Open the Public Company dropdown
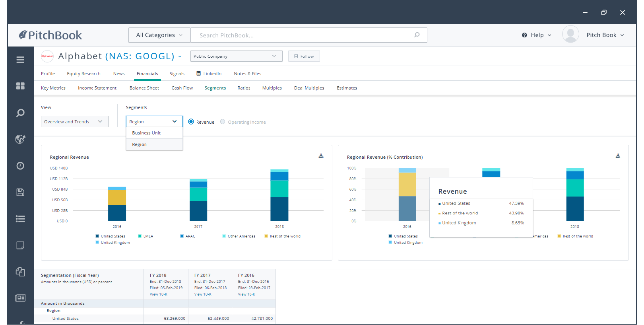 click(236, 56)
